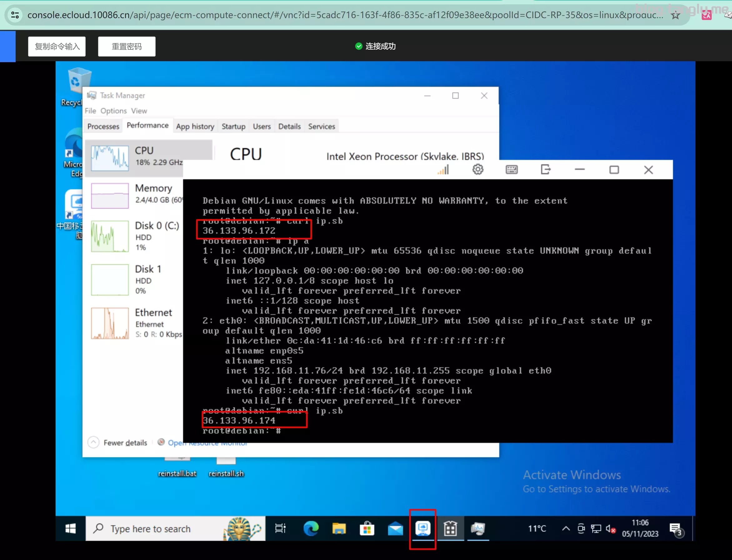
Task: Open the Options menu in Task Manager
Action: [113, 111]
